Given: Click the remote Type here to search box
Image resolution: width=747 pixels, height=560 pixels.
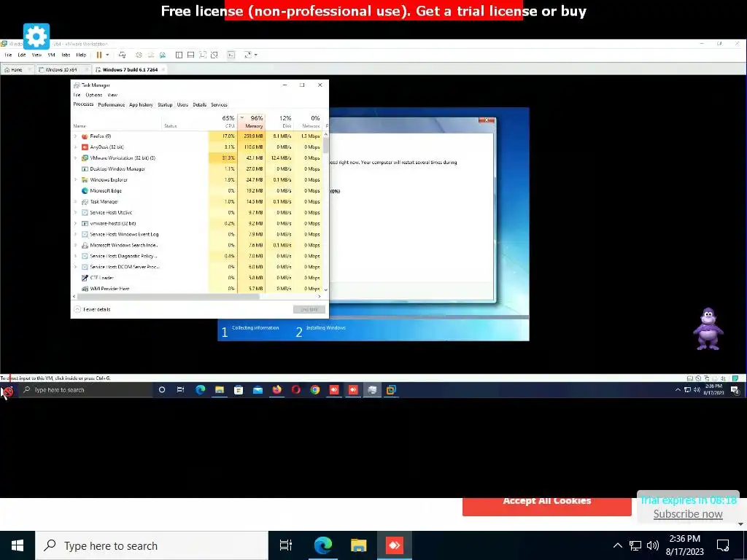Looking at the screenshot, I should point(86,390).
